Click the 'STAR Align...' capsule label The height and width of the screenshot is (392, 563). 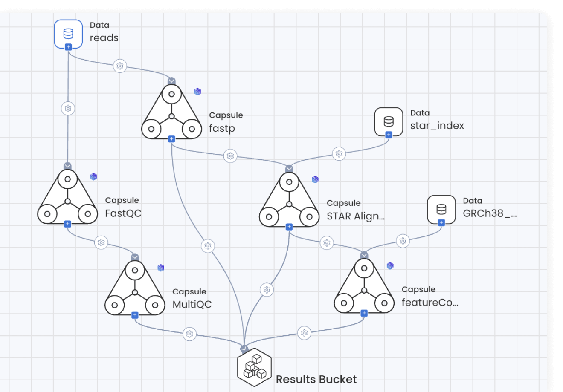point(356,216)
